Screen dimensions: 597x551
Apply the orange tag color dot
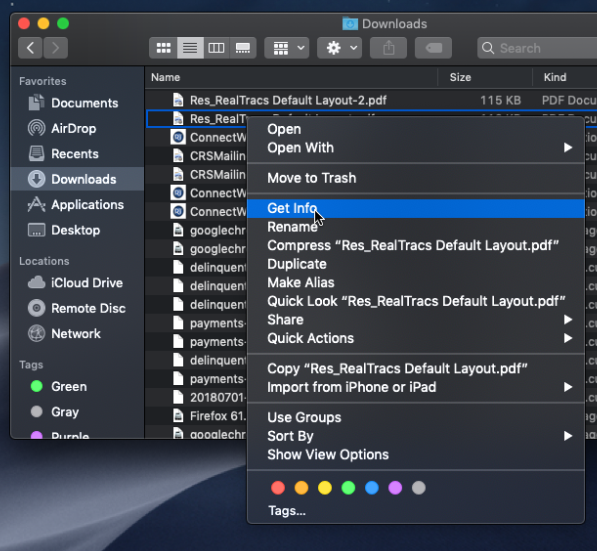coord(301,488)
